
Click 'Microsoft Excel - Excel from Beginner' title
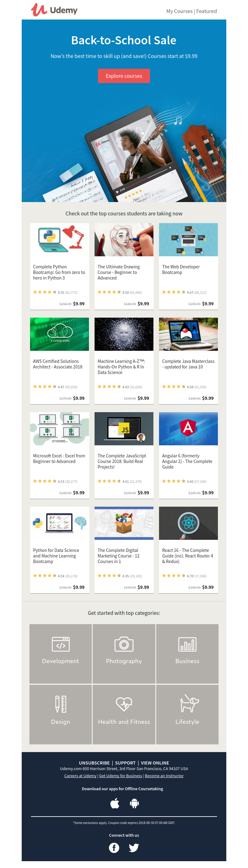point(59,459)
